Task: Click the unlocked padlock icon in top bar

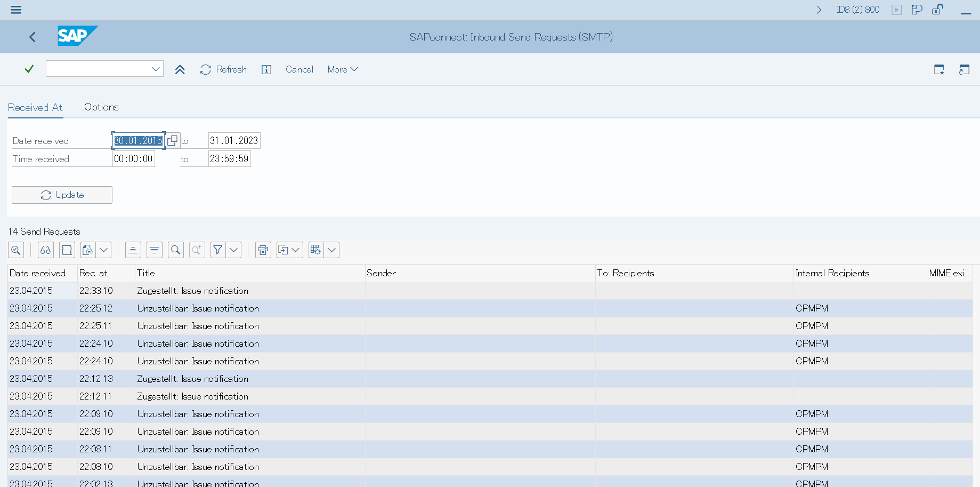Action: (x=937, y=10)
